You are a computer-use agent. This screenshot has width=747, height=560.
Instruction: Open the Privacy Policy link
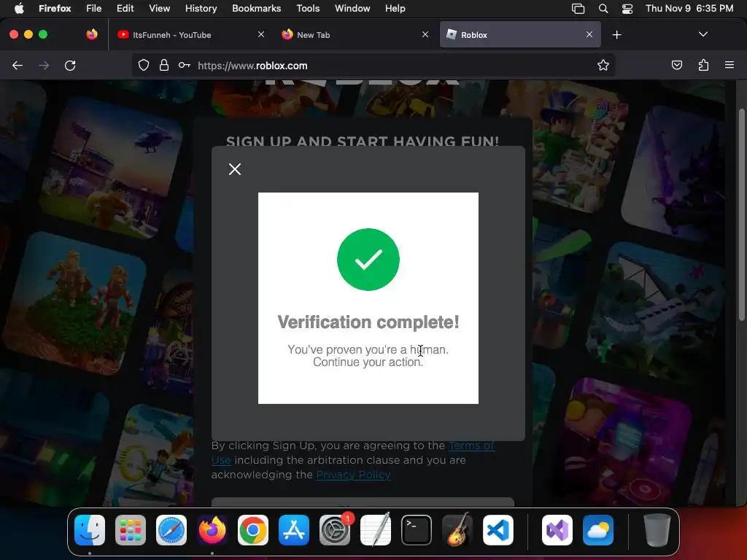pos(354,475)
